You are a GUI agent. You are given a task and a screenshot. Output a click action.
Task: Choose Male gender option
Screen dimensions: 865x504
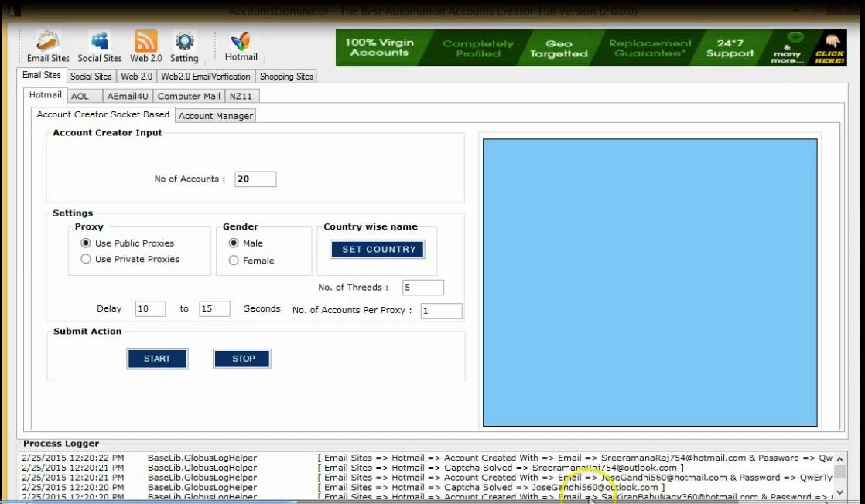pos(234,243)
